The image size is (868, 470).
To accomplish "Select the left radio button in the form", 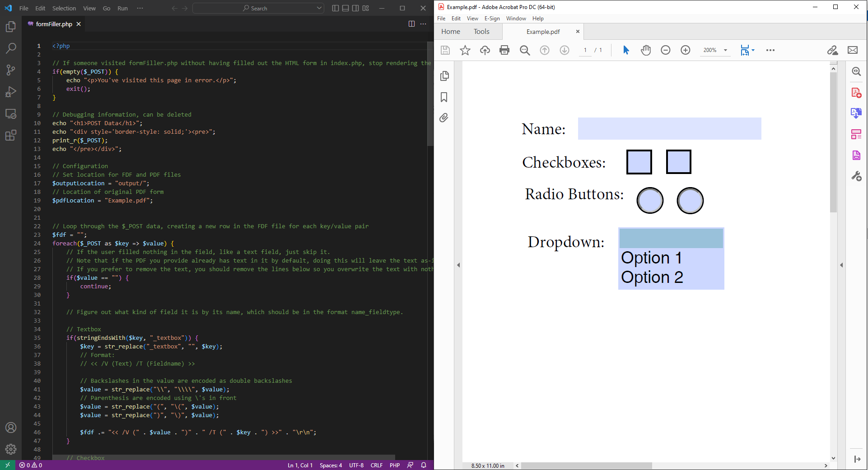I will point(649,200).
